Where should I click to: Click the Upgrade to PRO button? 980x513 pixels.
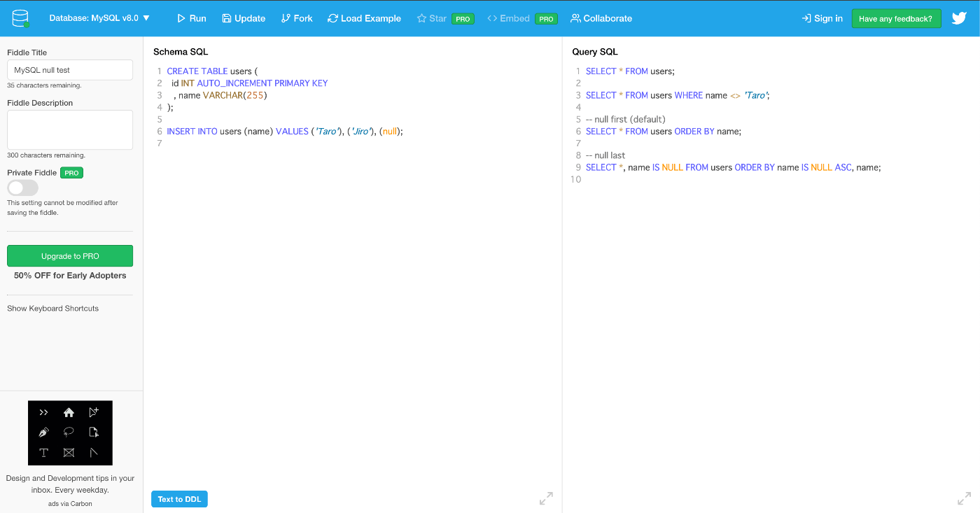pyautogui.click(x=70, y=256)
